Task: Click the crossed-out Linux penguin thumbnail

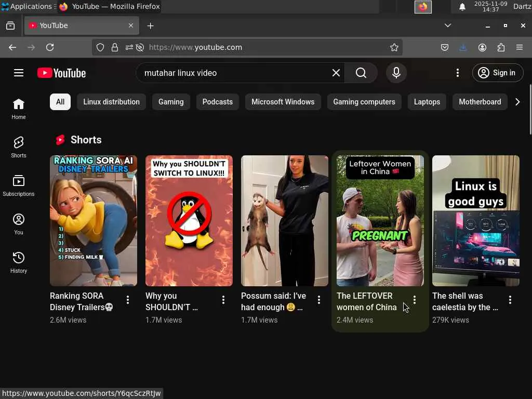Action: (189, 220)
